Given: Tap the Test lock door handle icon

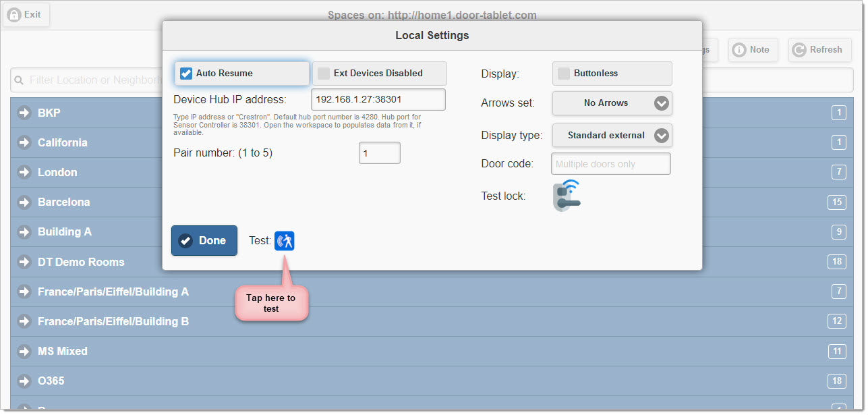Looking at the screenshot, I should [567, 196].
